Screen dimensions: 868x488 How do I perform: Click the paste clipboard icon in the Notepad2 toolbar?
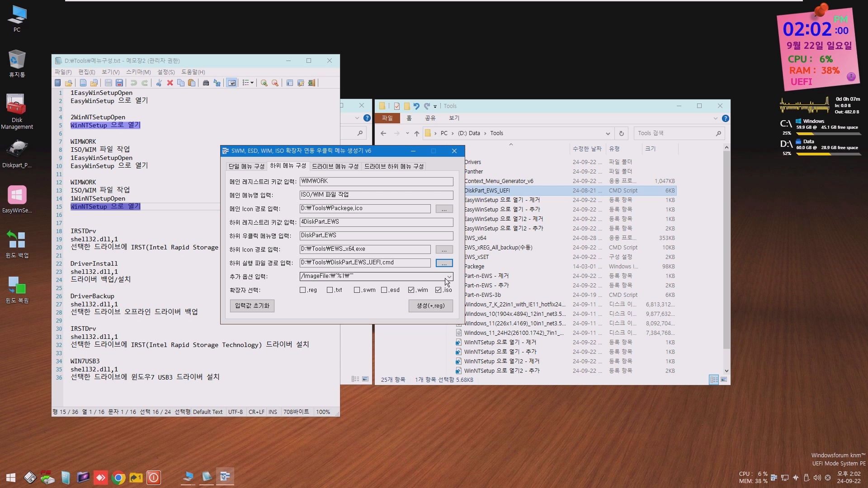coord(192,83)
